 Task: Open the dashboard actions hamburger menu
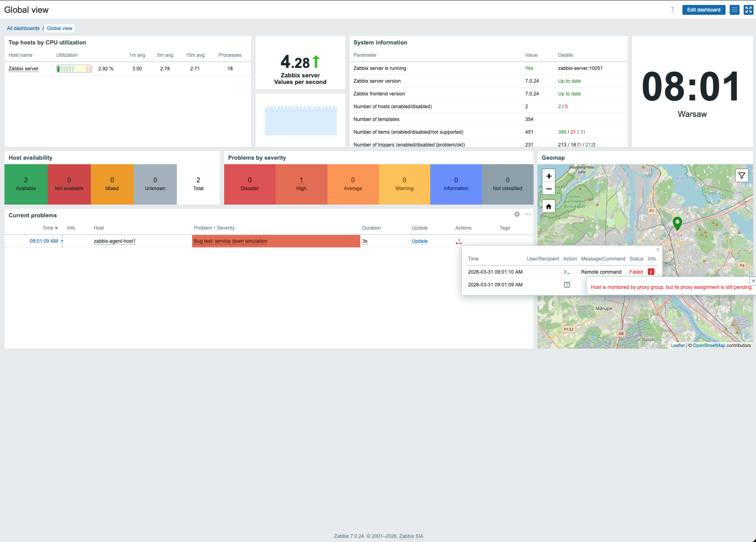pyautogui.click(x=735, y=10)
